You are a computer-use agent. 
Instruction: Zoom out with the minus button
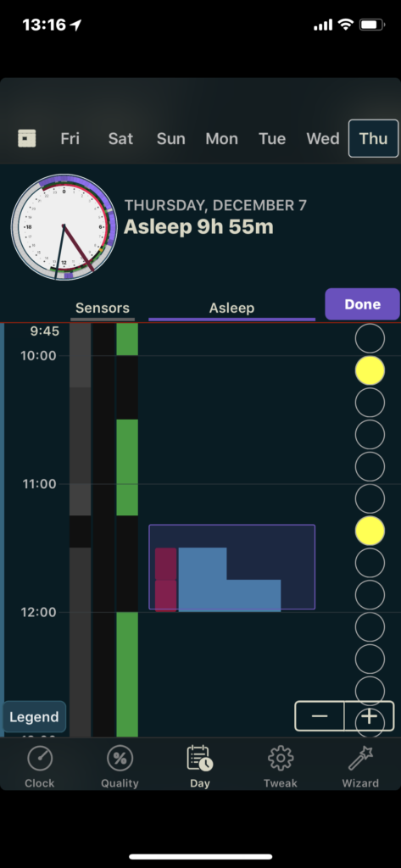click(320, 715)
